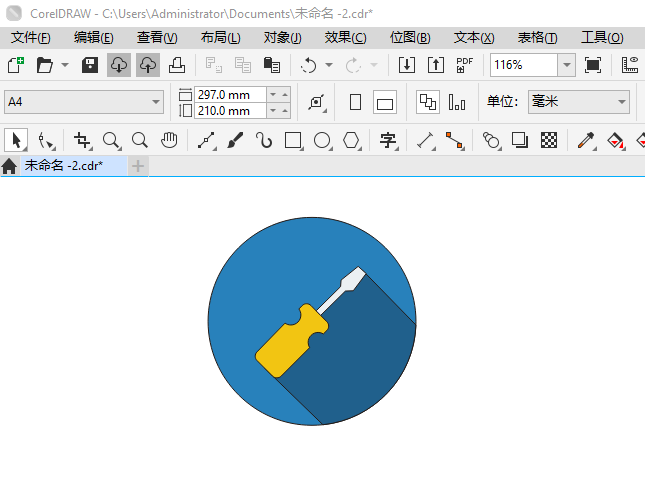Open the 查看(V) menu

pyautogui.click(x=157, y=38)
